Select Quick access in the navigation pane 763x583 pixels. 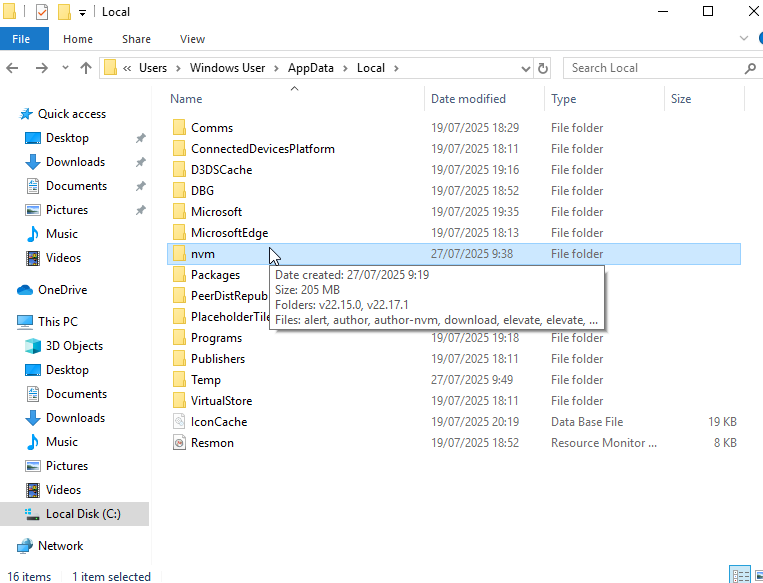[x=72, y=114]
